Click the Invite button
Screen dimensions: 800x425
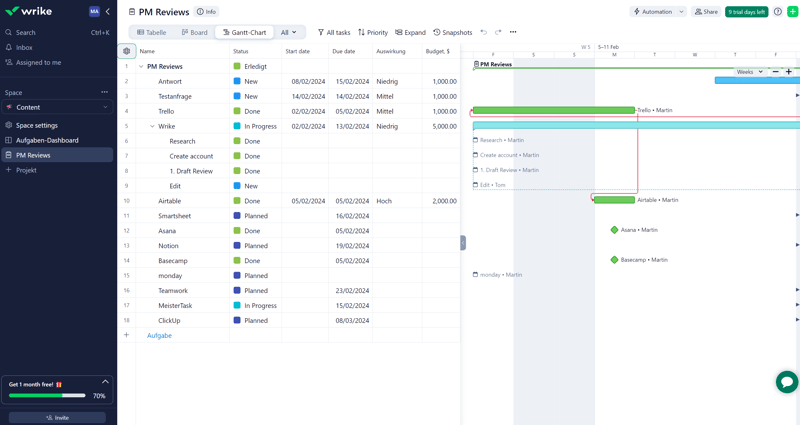pyautogui.click(x=57, y=417)
